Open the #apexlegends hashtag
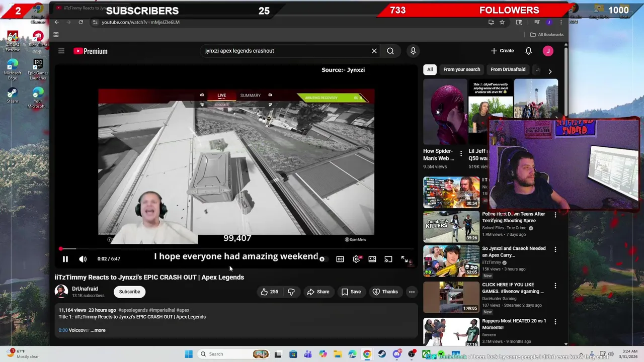Screen dimensions: 644x362 (133, 310)
